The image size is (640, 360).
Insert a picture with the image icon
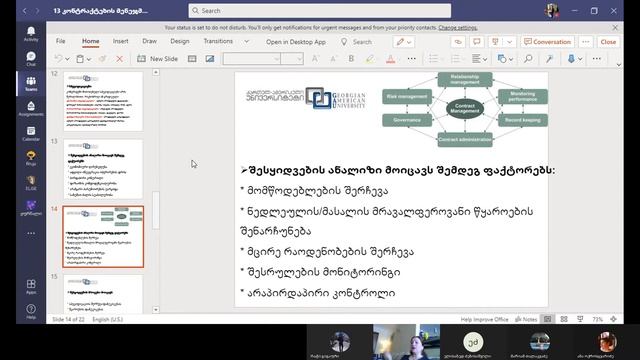tap(210, 59)
